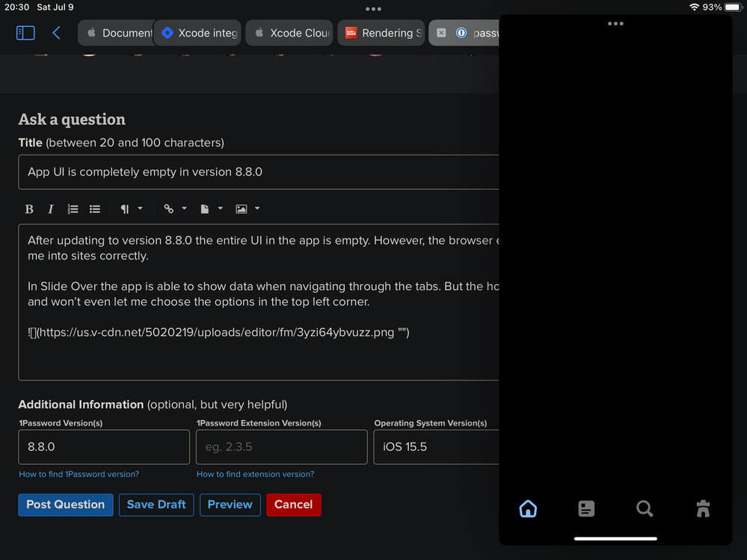Viewport: 747px width, 560px height.
Task: Insert a numbered list
Action: tap(73, 209)
